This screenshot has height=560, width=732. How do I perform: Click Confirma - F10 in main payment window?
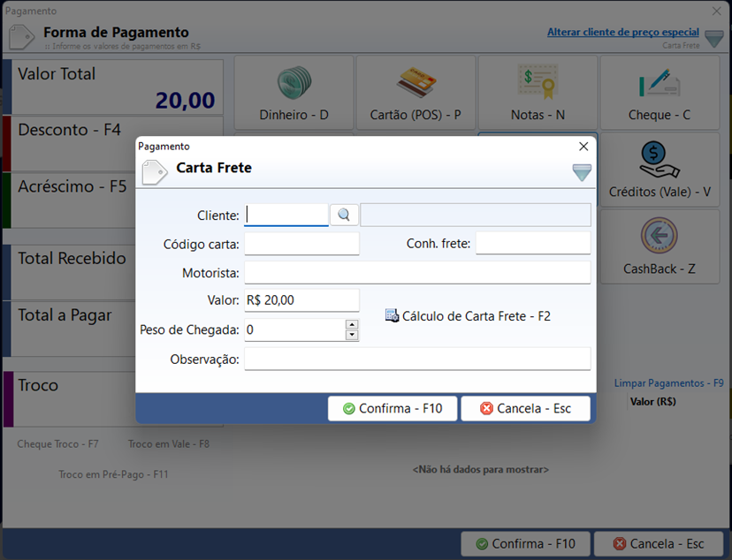pyautogui.click(x=526, y=544)
